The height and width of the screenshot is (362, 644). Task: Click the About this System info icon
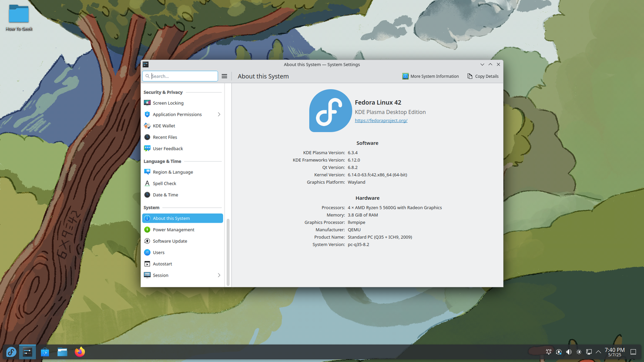[147, 218]
